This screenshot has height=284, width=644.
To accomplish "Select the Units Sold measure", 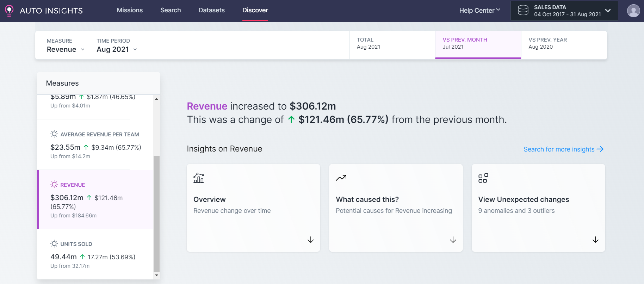I will point(95,254).
